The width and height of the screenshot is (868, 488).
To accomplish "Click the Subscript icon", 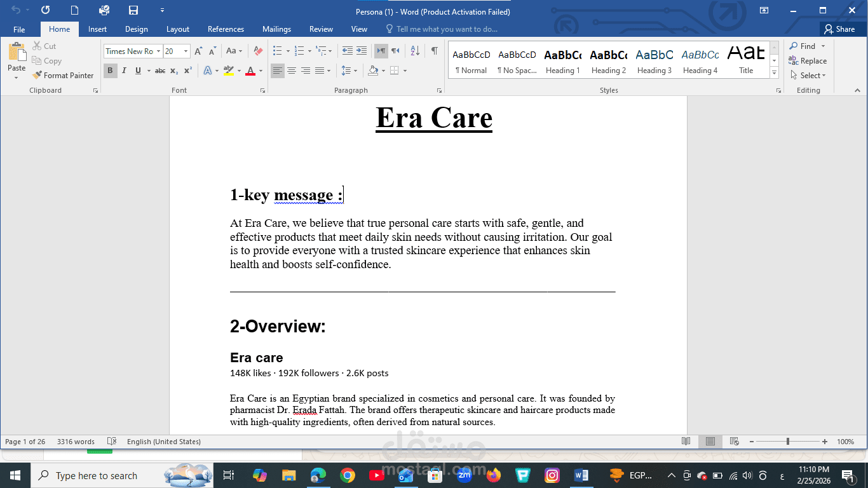I will 174,71.
